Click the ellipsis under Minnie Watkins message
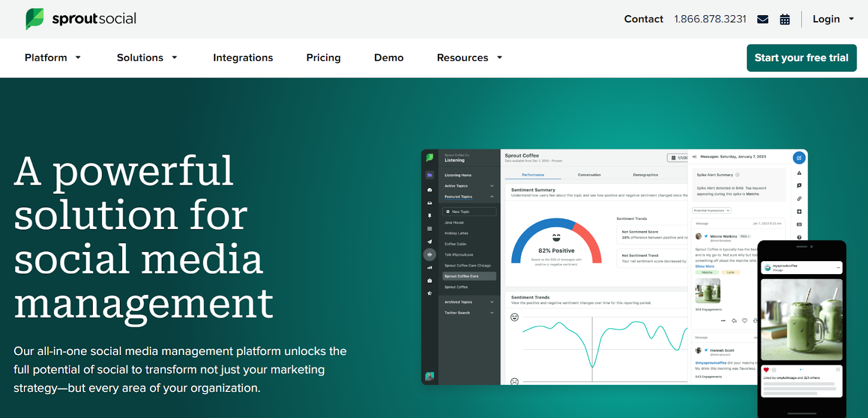Image resolution: width=868 pixels, height=418 pixels. coord(723,321)
